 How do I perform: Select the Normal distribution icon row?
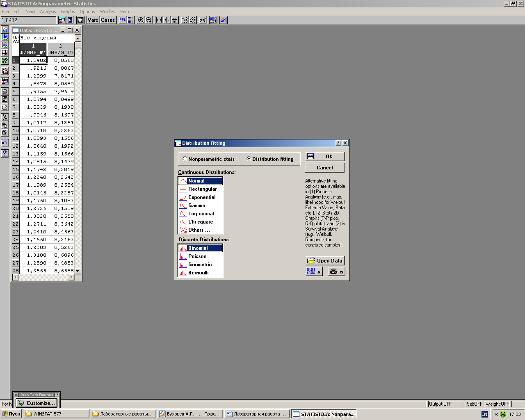tap(200, 181)
